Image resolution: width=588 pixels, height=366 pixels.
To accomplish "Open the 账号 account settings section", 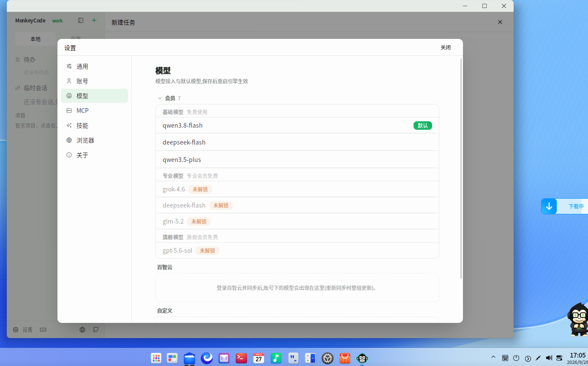I will pyautogui.click(x=94, y=81).
